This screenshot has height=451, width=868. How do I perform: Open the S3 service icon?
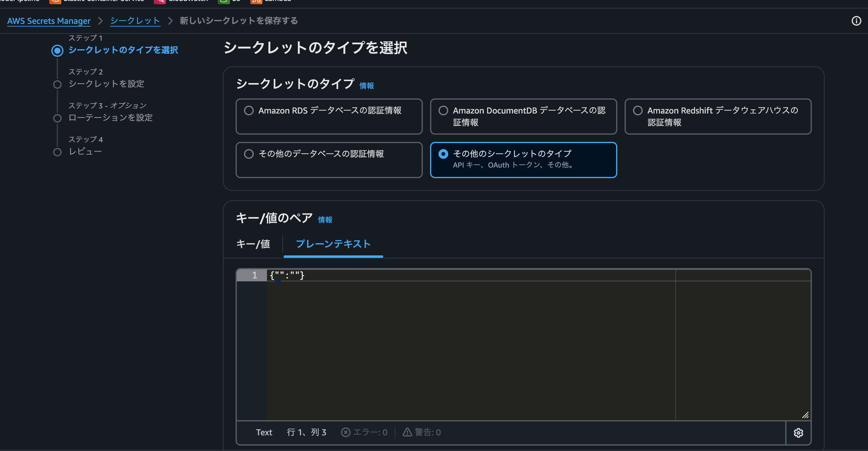(224, 1)
